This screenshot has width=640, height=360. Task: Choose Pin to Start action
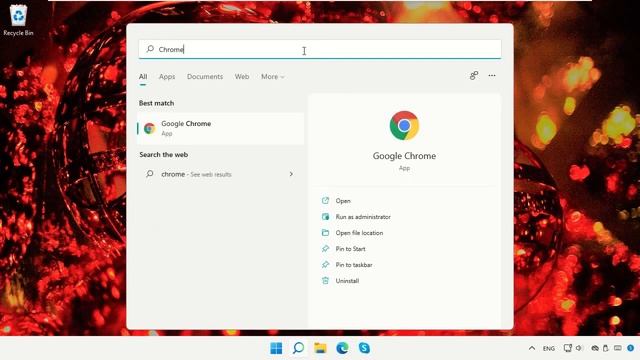pyautogui.click(x=350, y=249)
